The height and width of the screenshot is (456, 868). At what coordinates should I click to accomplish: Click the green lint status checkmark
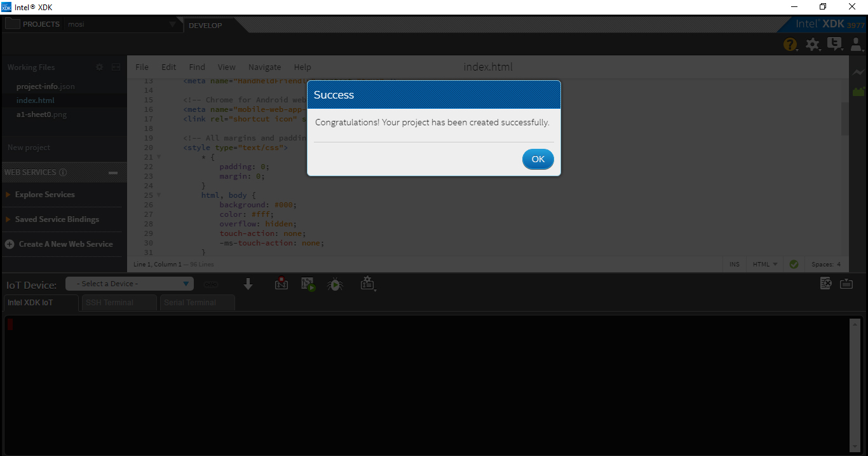pos(794,264)
